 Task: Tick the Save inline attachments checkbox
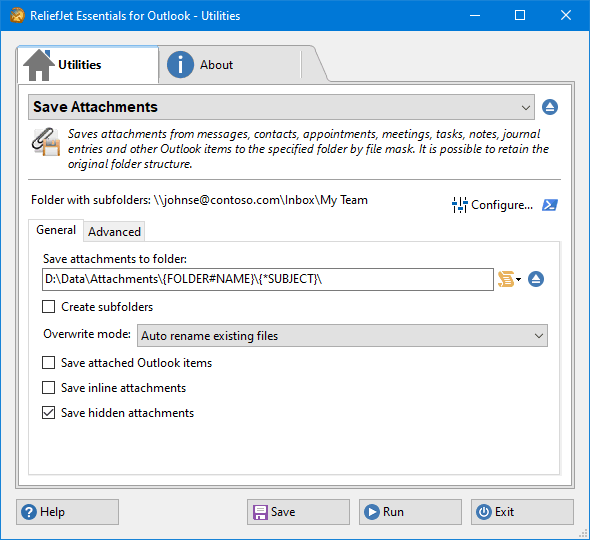[49, 388]
